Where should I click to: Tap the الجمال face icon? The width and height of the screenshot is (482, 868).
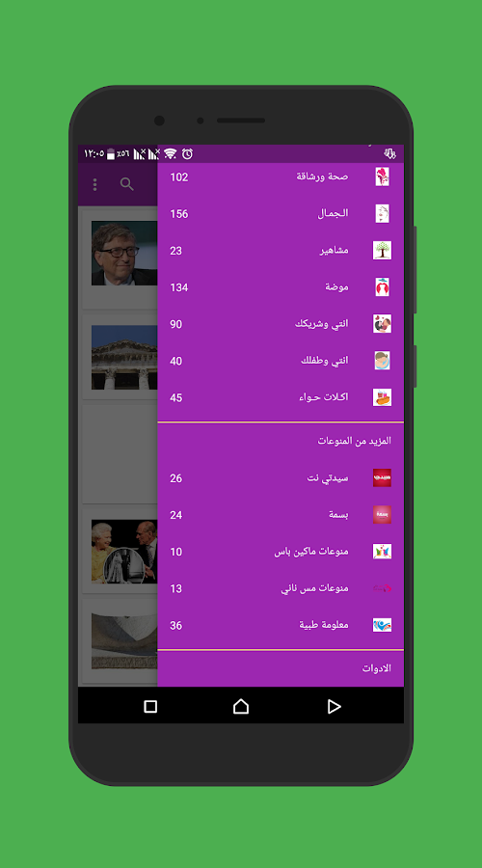click(x=383, y=214)
